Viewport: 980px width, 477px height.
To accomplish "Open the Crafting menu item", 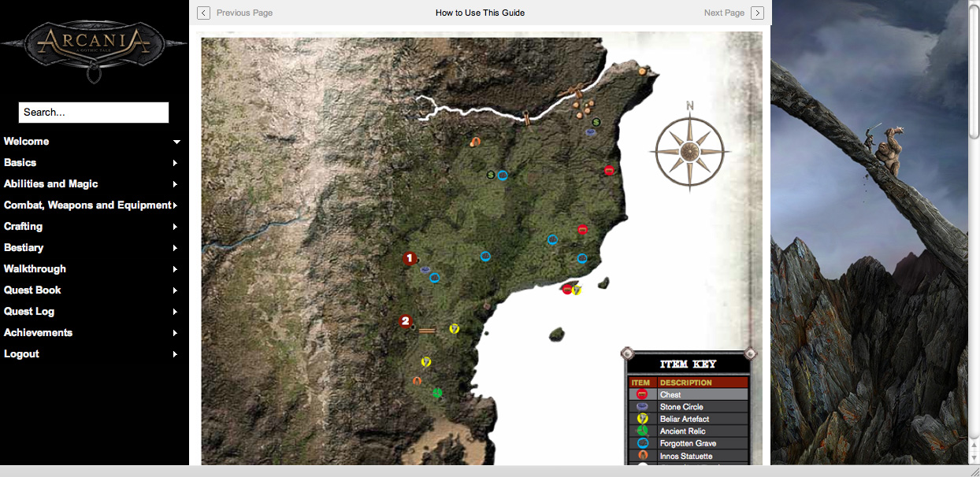I will tap(24, 227).
